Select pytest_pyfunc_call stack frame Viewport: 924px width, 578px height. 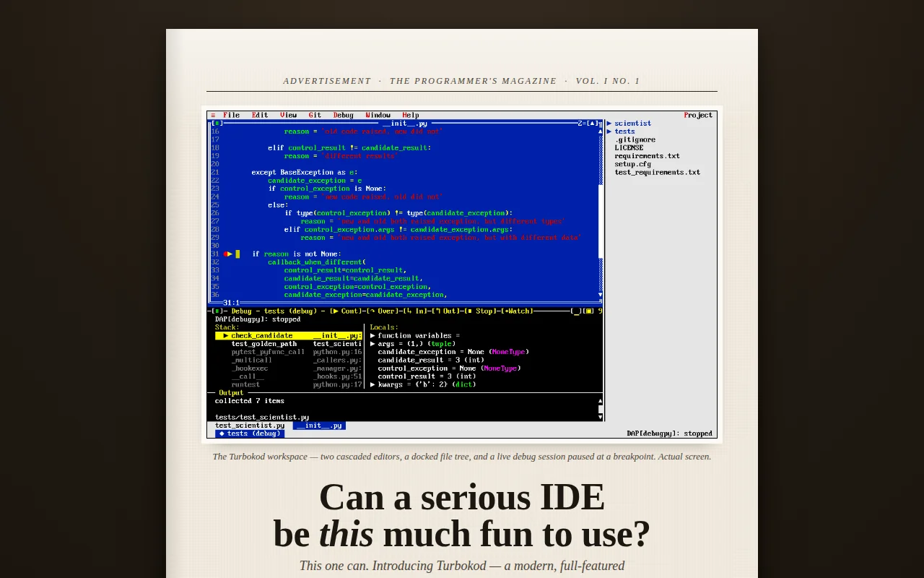pos(289,352)
